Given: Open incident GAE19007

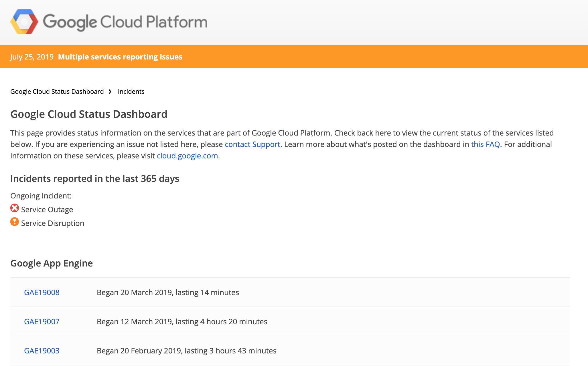Looking at the screenshot, I should [42, 322].
